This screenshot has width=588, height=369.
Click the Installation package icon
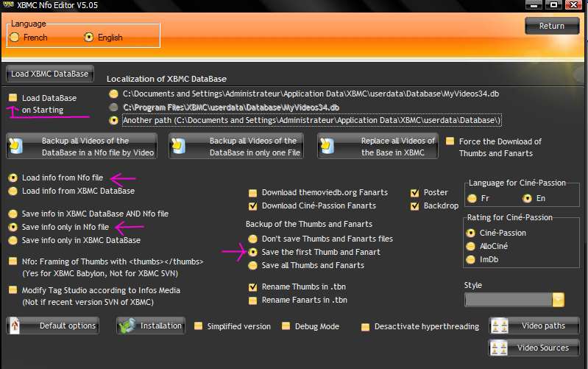click(x=127, y=326)
